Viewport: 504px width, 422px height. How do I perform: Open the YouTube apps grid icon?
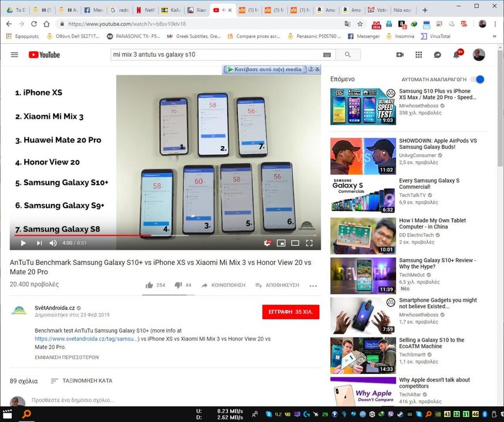click(x=418, y=55)
